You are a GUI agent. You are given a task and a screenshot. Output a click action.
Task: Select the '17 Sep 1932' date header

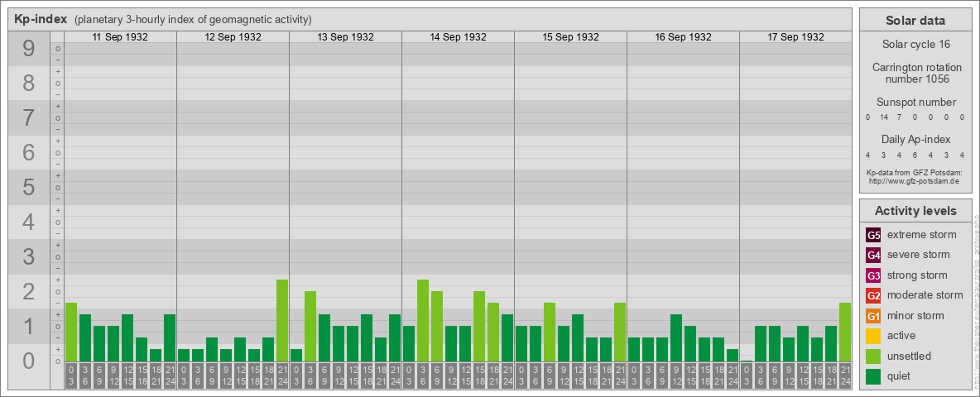click(795, 37)
